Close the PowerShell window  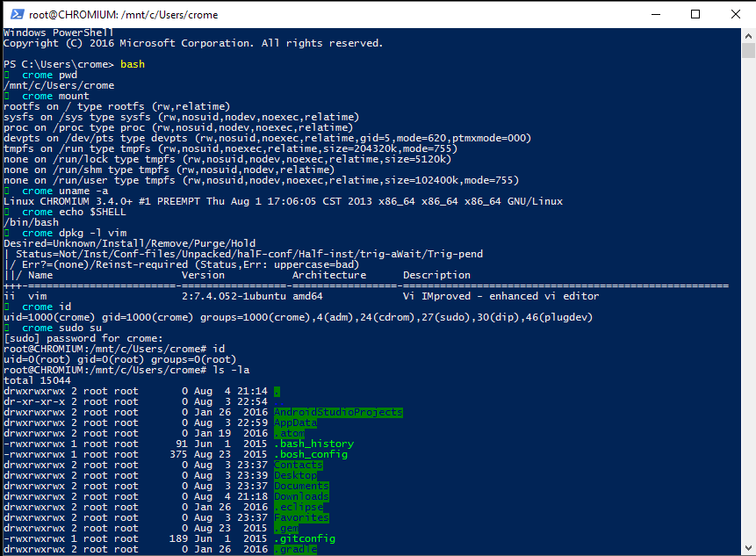click(736, 14)
